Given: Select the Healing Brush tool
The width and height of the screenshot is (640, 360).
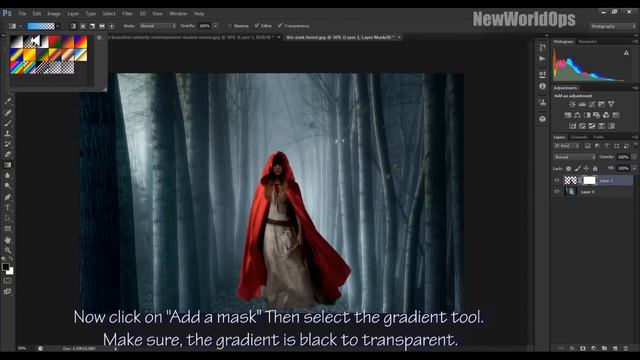Looking at the screenshot, I should tap(7, 112).
